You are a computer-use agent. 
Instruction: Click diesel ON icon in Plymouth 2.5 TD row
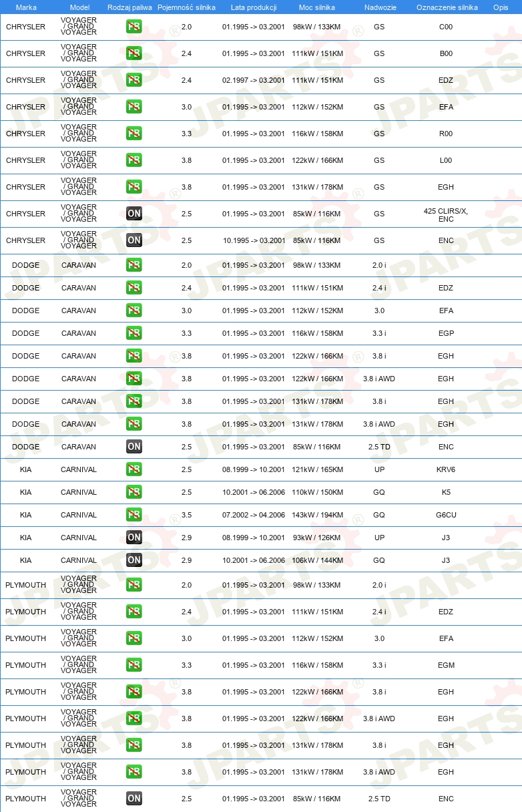coord(134,799)
